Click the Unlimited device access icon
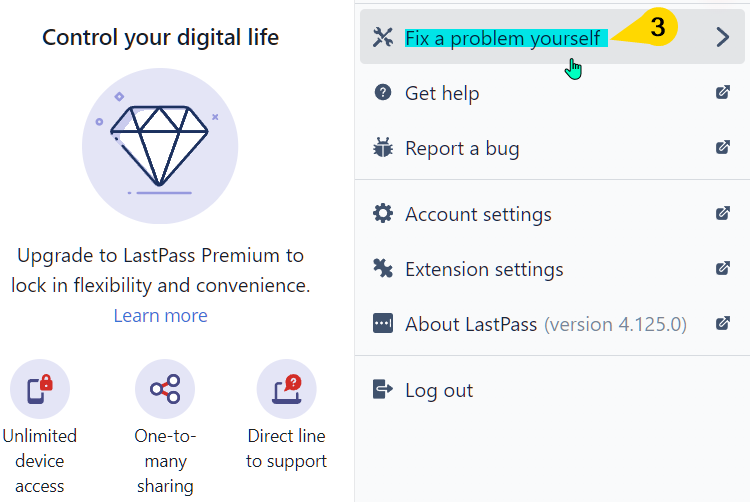This screenshot has width=750, height=502. tap(40, 389)
